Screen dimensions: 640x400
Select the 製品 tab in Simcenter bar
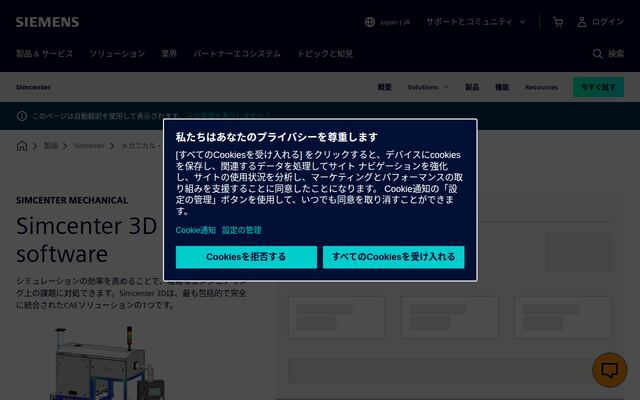pos(472,87)
